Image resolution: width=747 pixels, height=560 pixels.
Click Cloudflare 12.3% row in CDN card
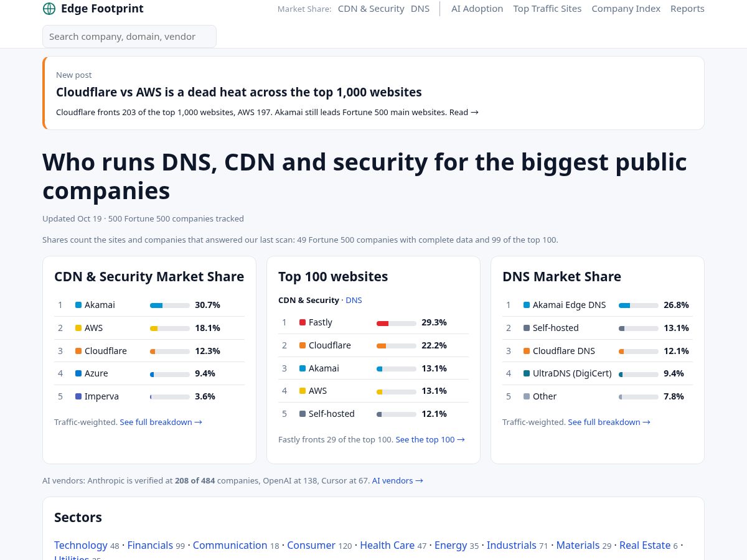click(149, 351)
